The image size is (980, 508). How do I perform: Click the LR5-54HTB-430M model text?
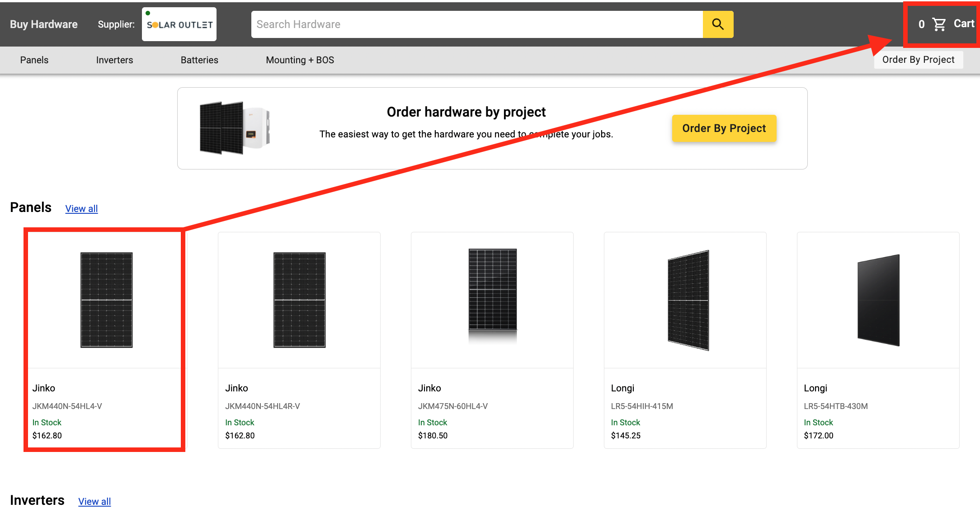pos(836,406)
